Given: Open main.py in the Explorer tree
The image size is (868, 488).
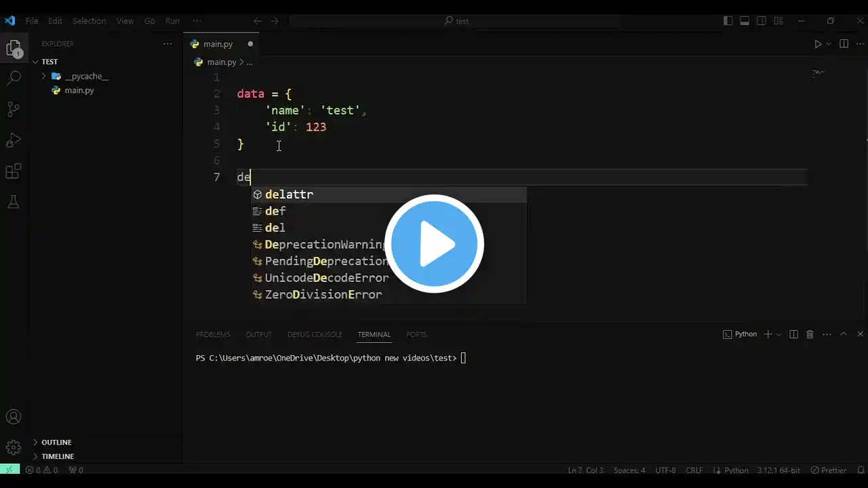Looking at the screenshot, I should click(x=79, y=90).
